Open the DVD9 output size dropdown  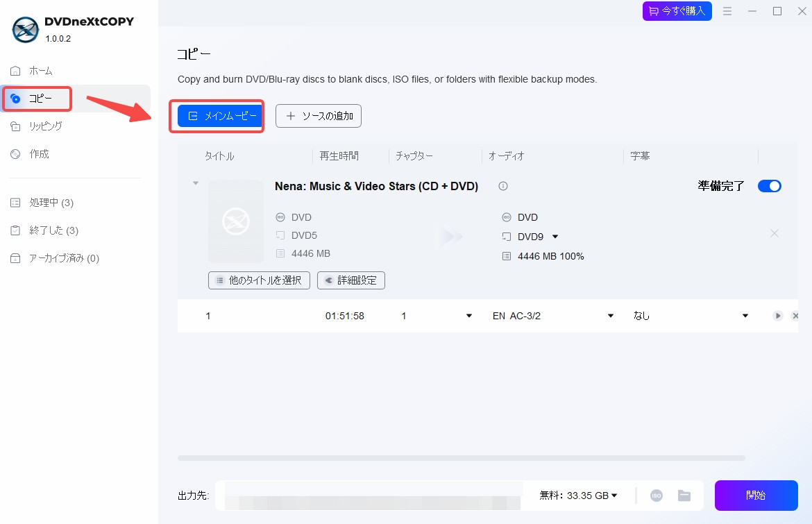[x=555, y=237]
